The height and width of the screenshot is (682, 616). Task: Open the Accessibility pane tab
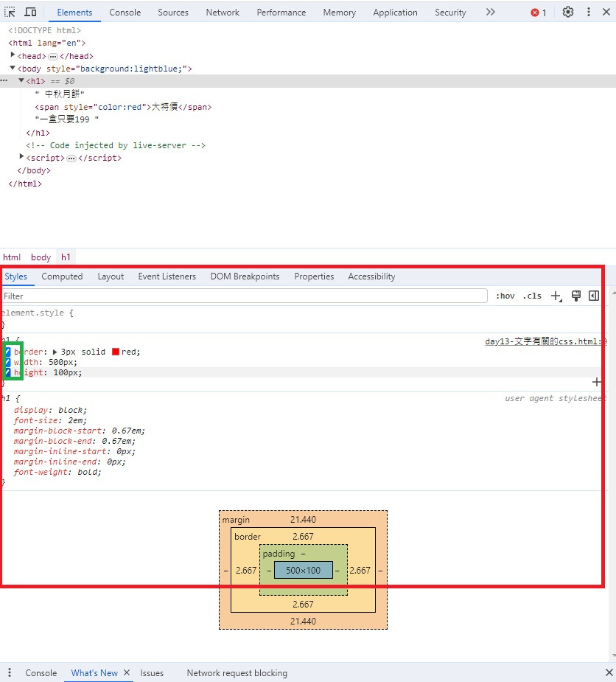pos(371,276)
